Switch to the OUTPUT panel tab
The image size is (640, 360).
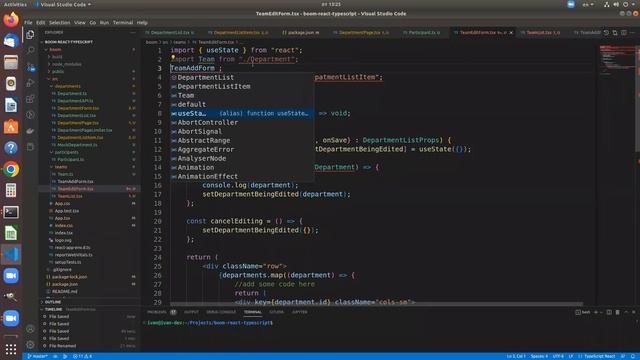191,312
